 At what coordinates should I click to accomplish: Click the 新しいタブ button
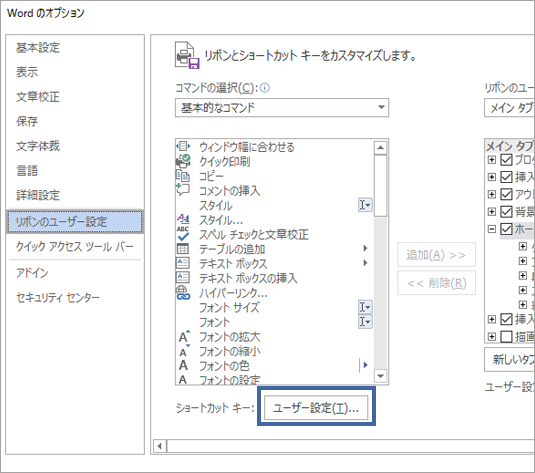509,359
